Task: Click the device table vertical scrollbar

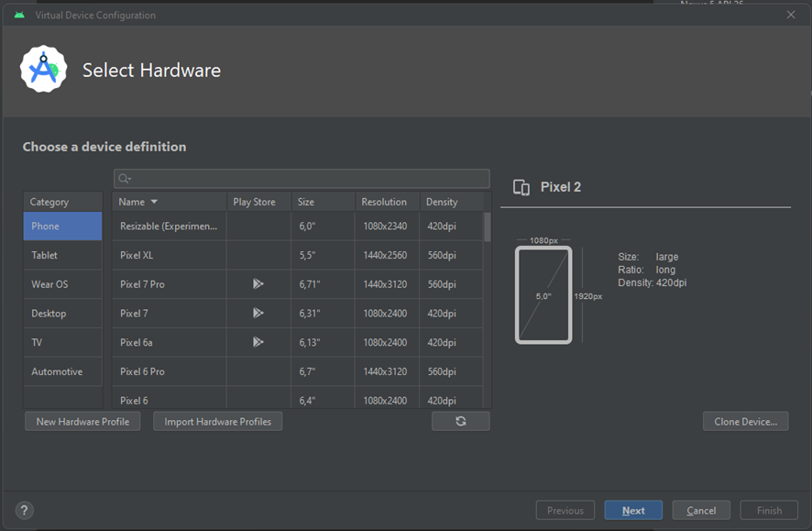Action: pyautogui.click(x=488, y=227)
